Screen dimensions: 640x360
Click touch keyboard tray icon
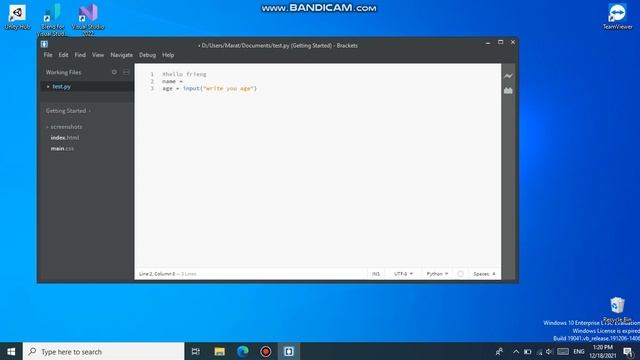click(x=563, y=352)
